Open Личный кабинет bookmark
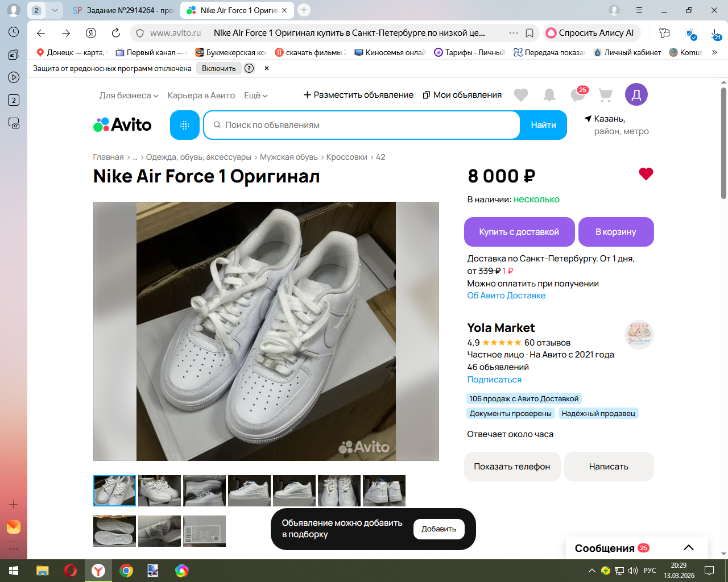 pyautogui.click(x=627, y=52)
